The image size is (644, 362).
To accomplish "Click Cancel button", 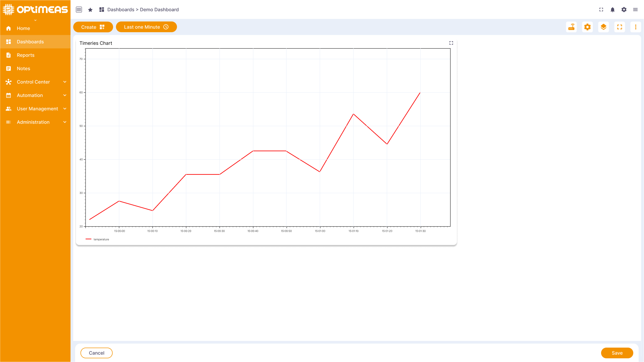I will point(97,353).
